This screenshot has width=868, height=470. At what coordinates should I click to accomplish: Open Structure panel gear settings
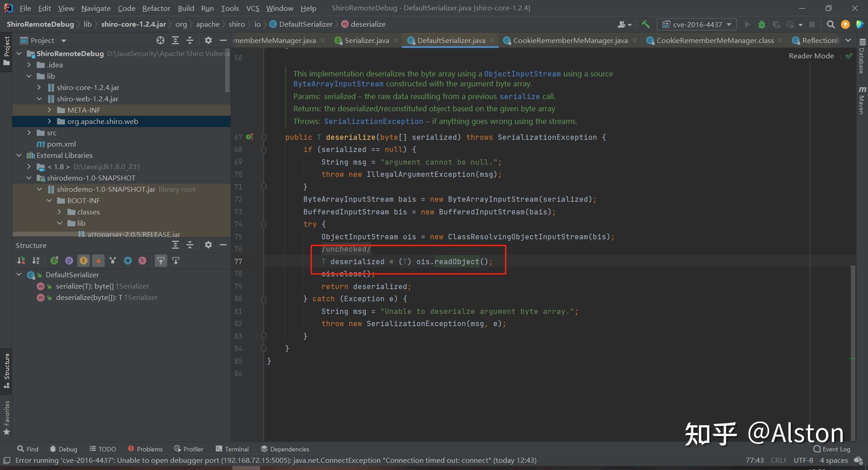click(x=208, y=245)
